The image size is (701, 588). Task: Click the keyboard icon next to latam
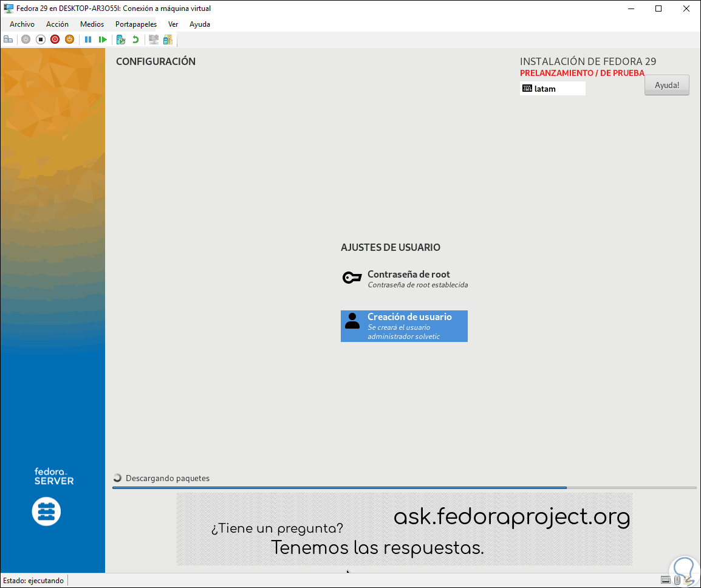tap(527, 89)
